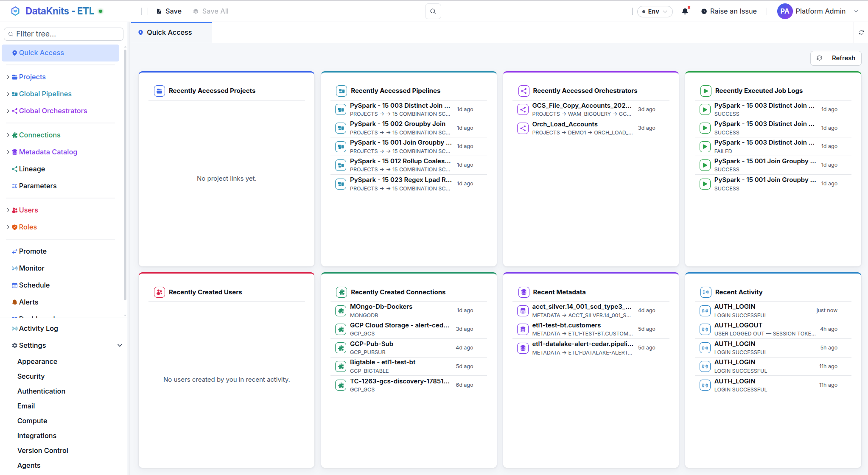Open Integrations settings
The image size is (868, 475).
[36, 436]
